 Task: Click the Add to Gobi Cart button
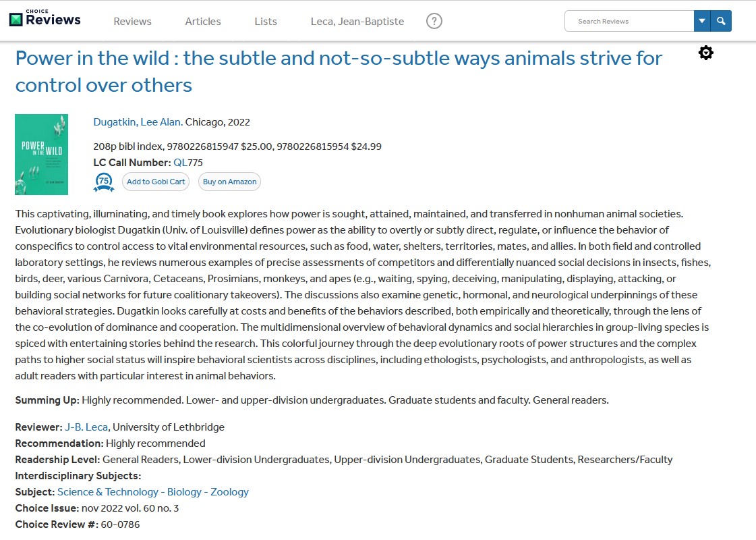point(156,182)
